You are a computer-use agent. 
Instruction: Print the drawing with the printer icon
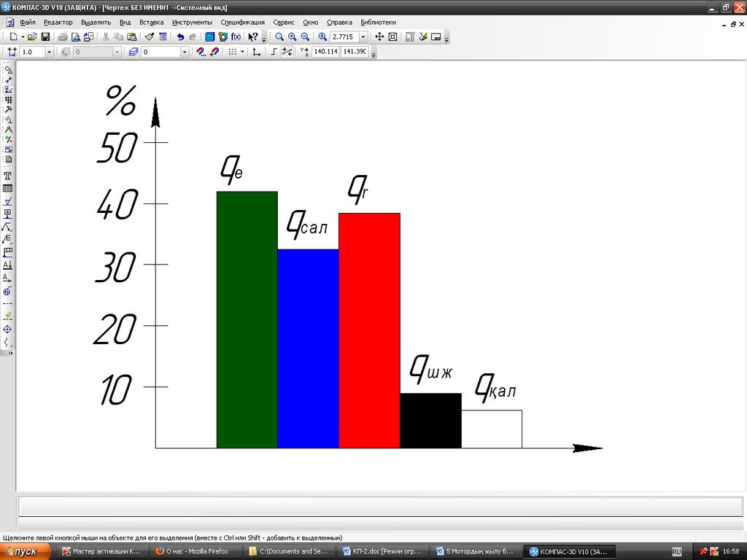(x=63, y=36)
